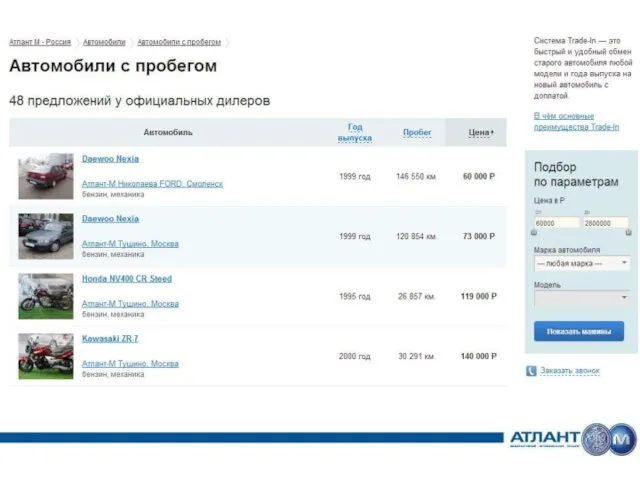Viewport: 640px width, 480px height.
Task: Open the dark Daewoo Nexia thumbnail
Action: [46, 236]
